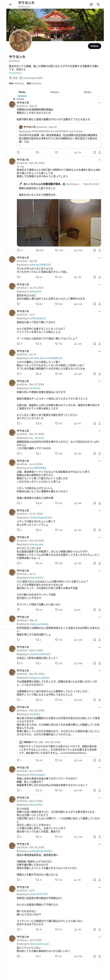
Task: Share the pinned Sep 10 post
Action: point(99,153)
